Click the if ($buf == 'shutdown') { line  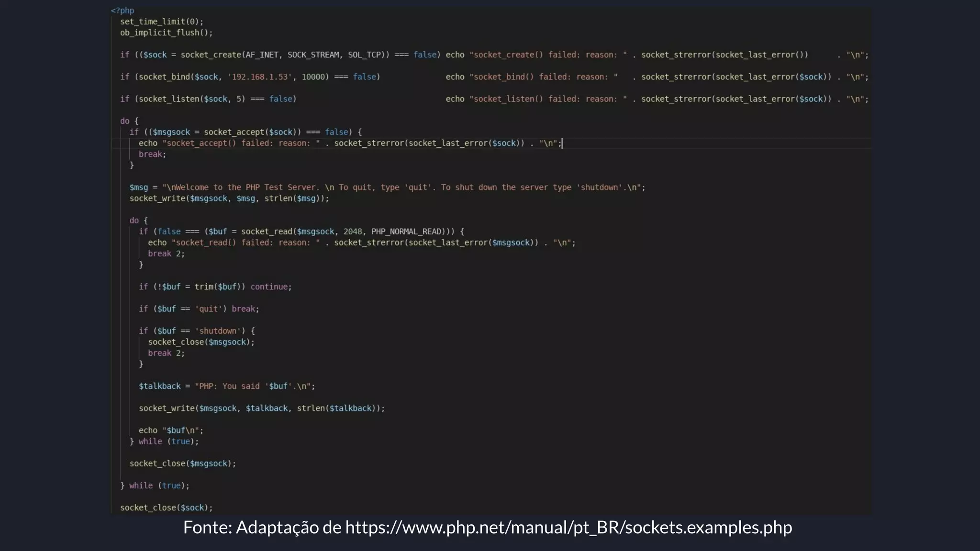tap(197, 331)
